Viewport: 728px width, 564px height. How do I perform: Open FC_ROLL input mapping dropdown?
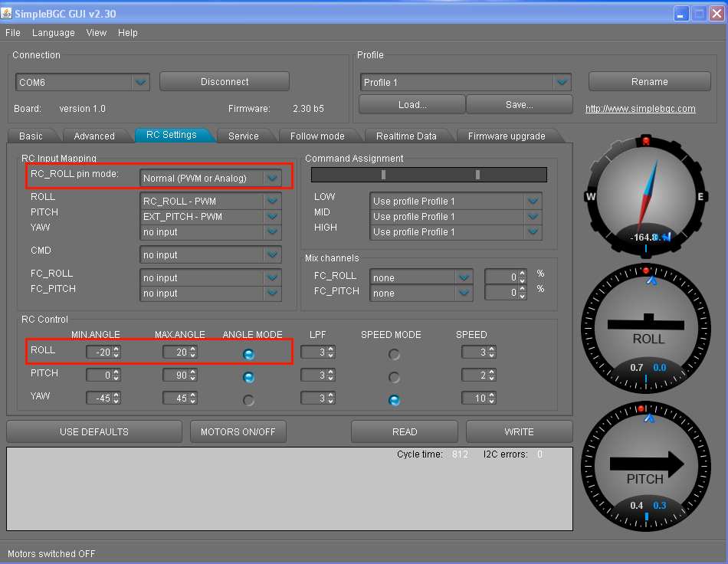(x=211, y=277)
